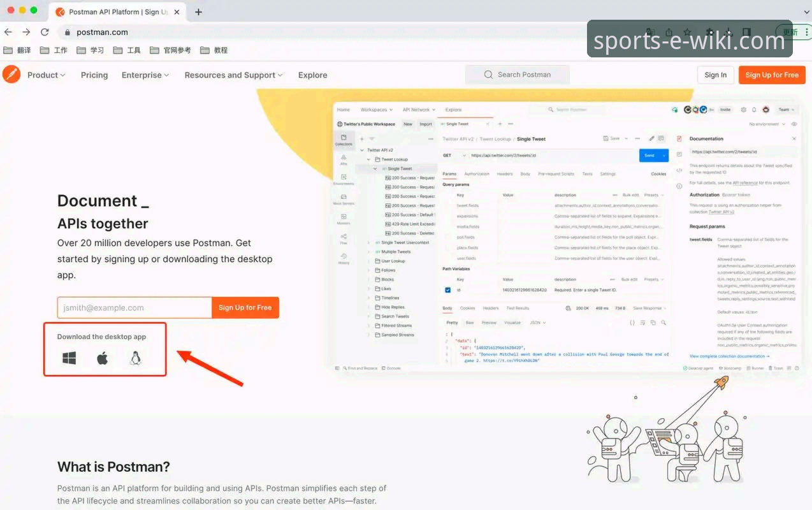
Task: Select Environments icon in app preview sidebar
Action: [x=344, y=180]
